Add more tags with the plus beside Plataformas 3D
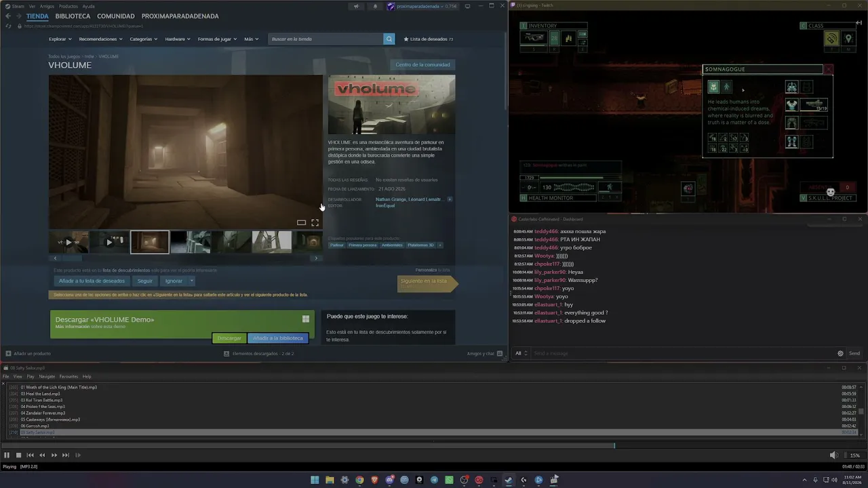The width and height of the screenshot is (868, 488). [x=440, y=245]
